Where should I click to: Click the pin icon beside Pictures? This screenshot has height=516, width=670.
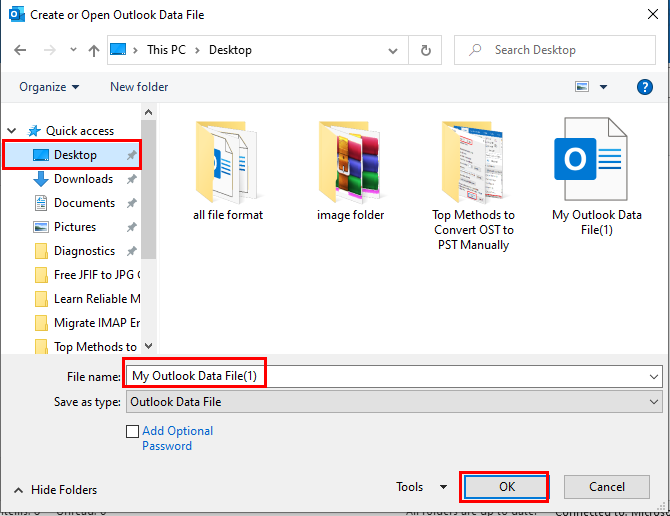point(132,227)
